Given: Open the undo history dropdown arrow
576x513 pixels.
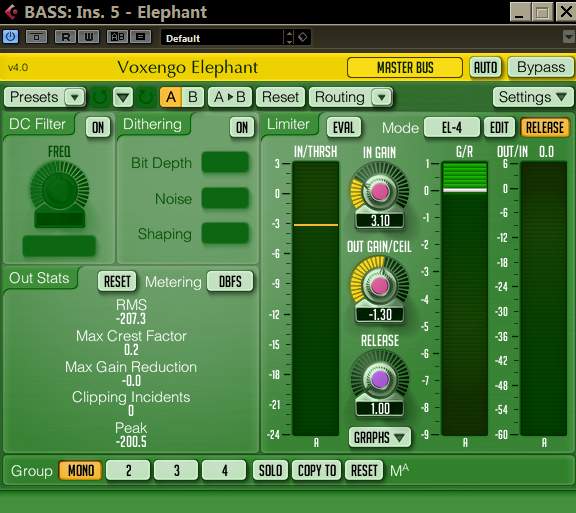Looking at the screenshot, I should [x=123, y=97].
